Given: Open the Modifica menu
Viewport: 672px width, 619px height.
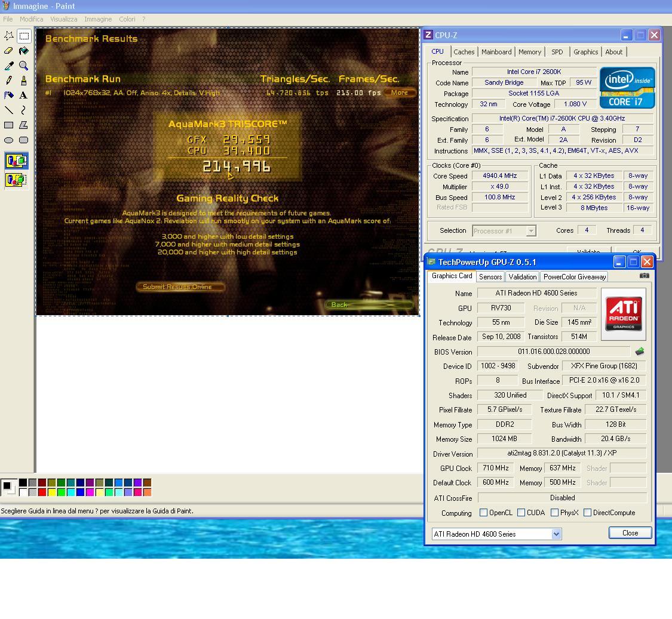Looking at the screenshot, I should coord(31,19).
